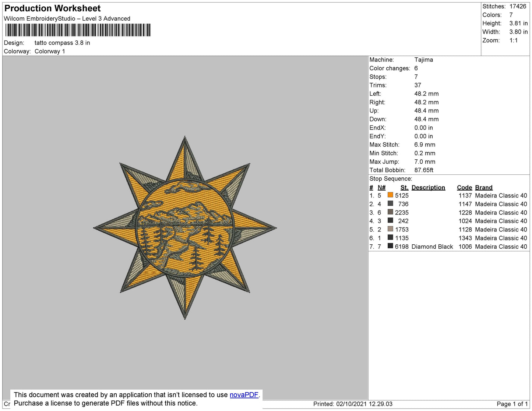Click stitch count 2235 in stop 3
This screenshot has width=532, height=411.
pos(402,212)
